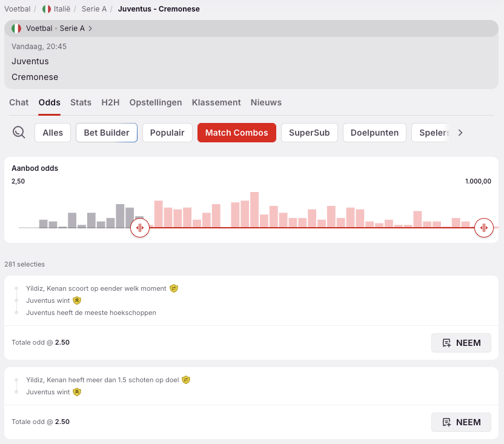
Task: Switch to the Stats tab
Action: pyautogui.click(x=81, y=102)
